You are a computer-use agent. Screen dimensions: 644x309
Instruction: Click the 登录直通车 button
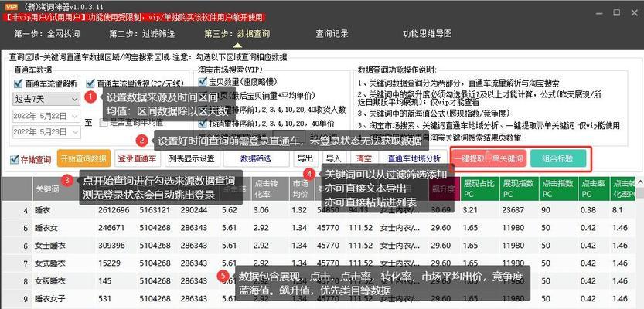pos(137,159)
